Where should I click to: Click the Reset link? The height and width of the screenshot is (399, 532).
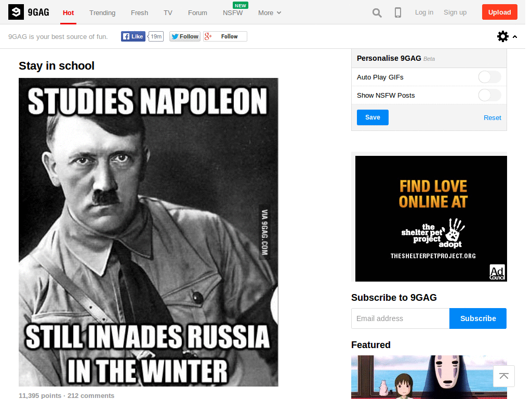pyautogui.click(x=493, y=118)
